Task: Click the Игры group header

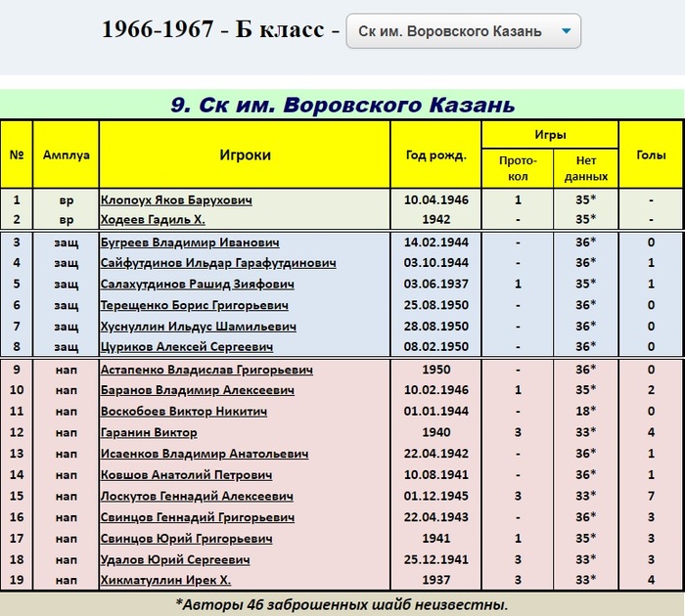Action: (x=550, y=135)
